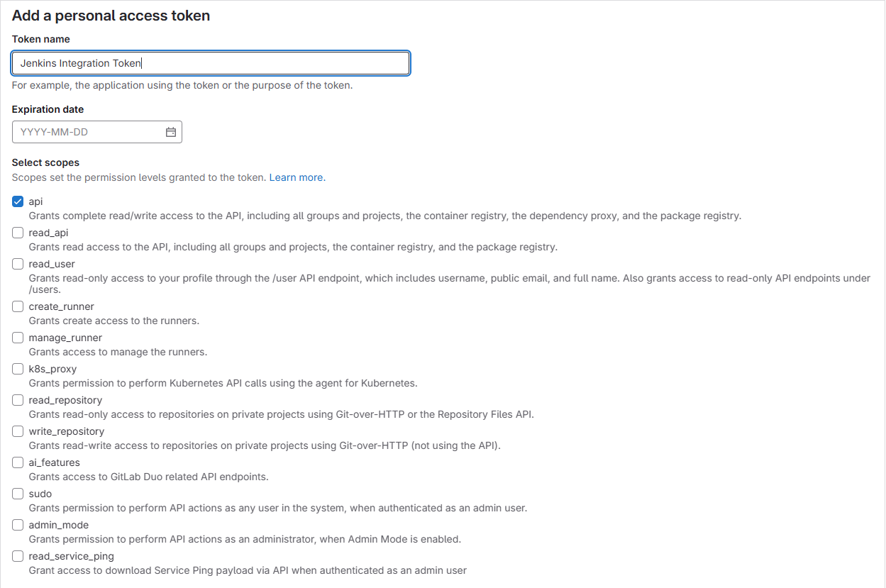Tick the read_user scope checkbox
This screenshot has height=588, width=886.
tap(18, 264)
